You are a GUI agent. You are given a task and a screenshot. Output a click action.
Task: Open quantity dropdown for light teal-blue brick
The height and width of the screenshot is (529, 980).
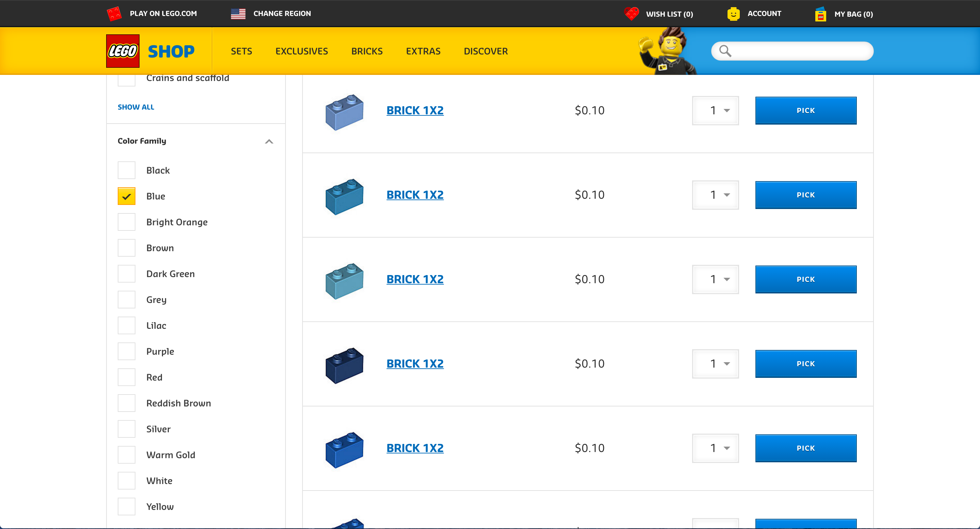pos(715,279)
